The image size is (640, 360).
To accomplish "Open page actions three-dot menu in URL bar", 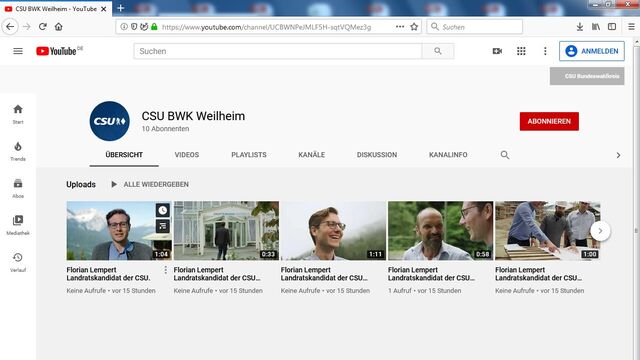I will (400, 27).
